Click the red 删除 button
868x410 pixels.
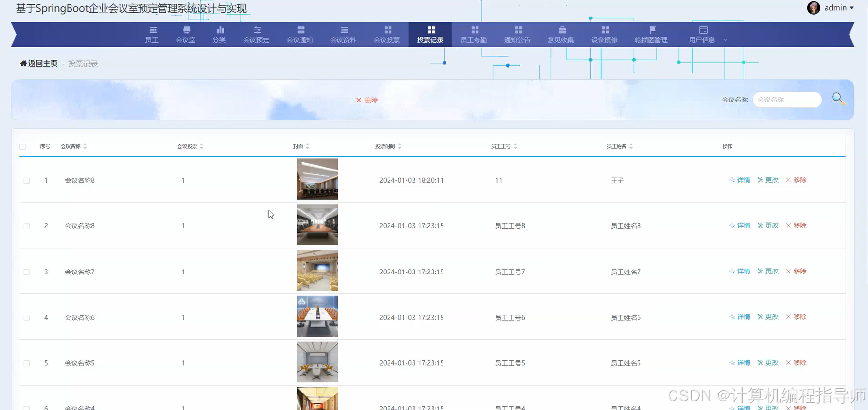coord(367,100)
